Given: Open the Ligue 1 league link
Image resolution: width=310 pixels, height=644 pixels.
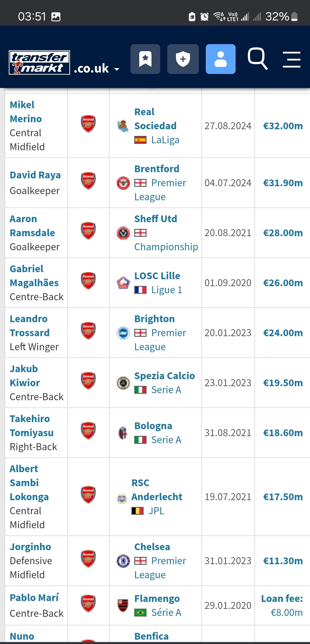Looking at the screenshot, I should (167, 290).
